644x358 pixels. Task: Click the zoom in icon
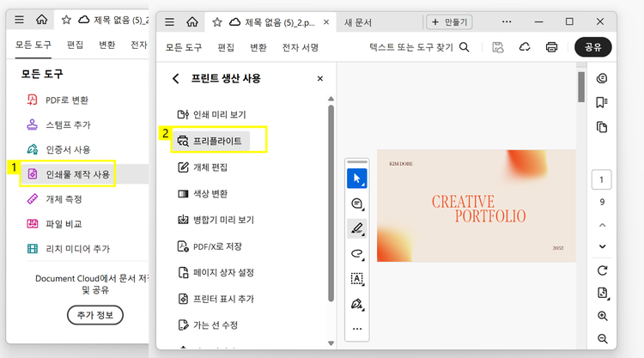point(603,316)
